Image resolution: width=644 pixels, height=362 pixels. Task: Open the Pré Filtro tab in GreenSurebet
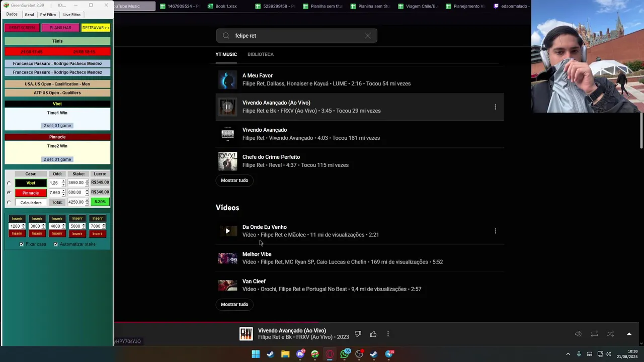(x=48, y=15)
